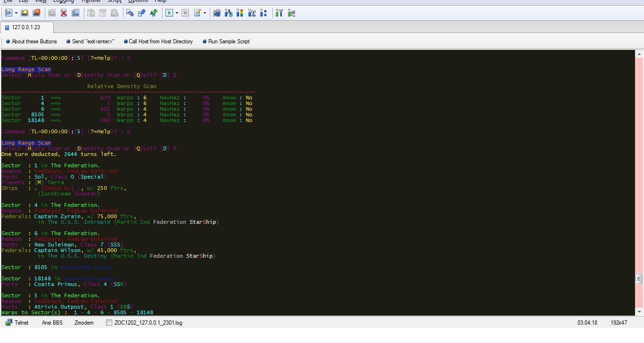Image resolution: width=644 pixels, height=343 pixels.
Task: Expand the Run Script dropdown arrow
Action: pyautogui.click(x=177, y=13)
